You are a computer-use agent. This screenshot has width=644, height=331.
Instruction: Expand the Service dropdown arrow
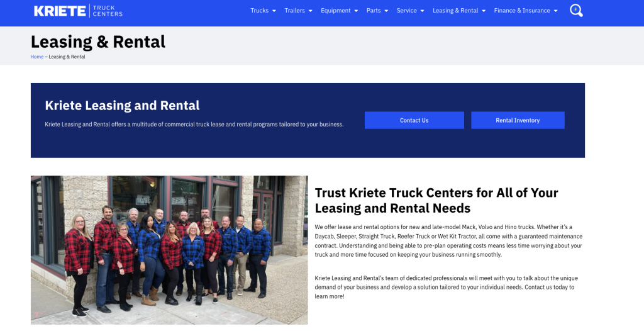tap(422, 11)
